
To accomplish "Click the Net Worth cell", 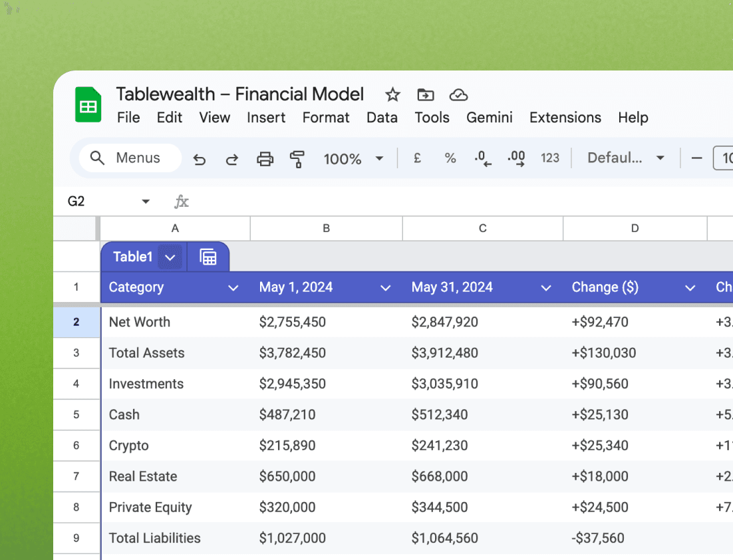I will (176, 322).
